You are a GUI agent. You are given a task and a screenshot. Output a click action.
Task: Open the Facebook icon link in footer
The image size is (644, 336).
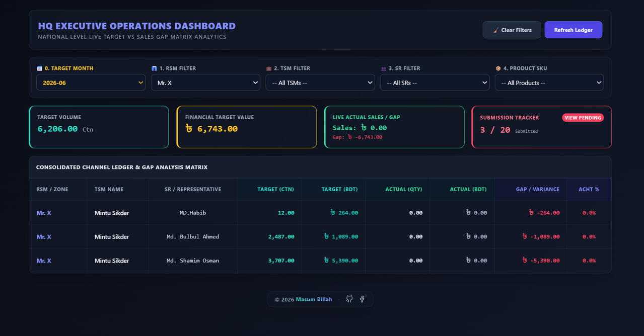(362, 299)
